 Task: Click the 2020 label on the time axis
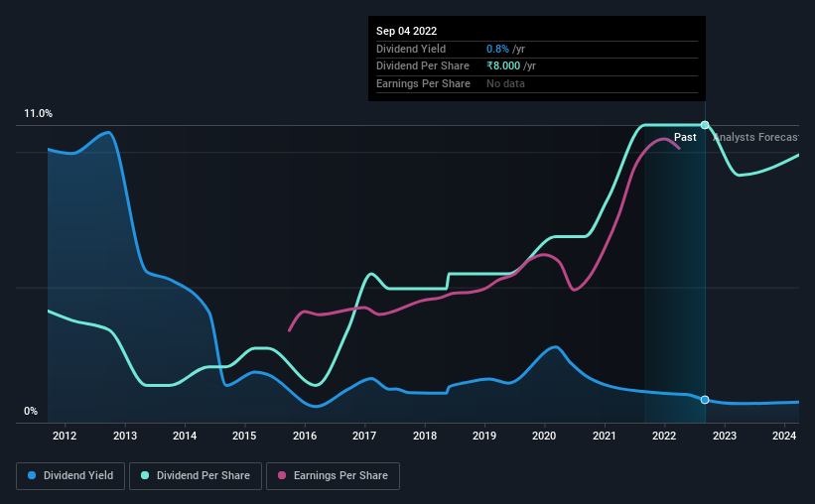(x=544, y=436)
